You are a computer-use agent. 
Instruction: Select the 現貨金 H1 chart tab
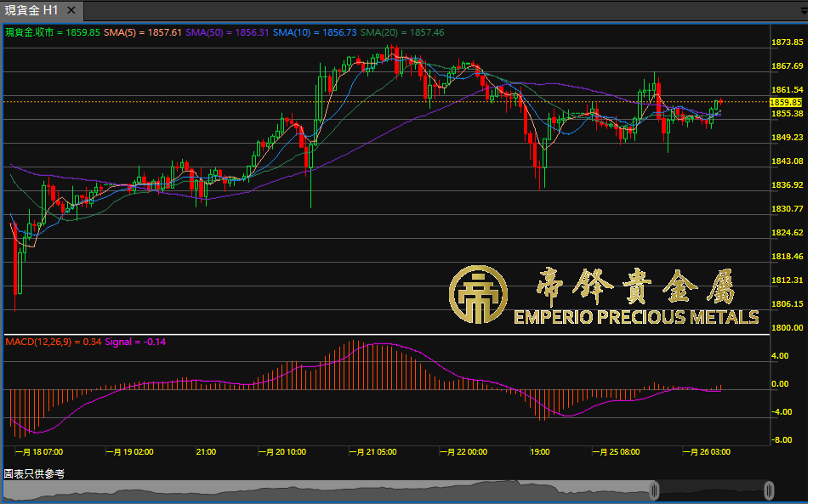[42, 10]
